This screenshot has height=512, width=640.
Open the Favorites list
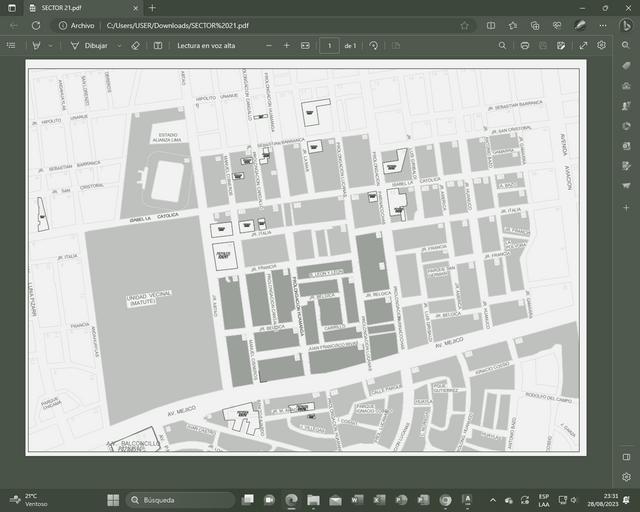click(513, 25)
